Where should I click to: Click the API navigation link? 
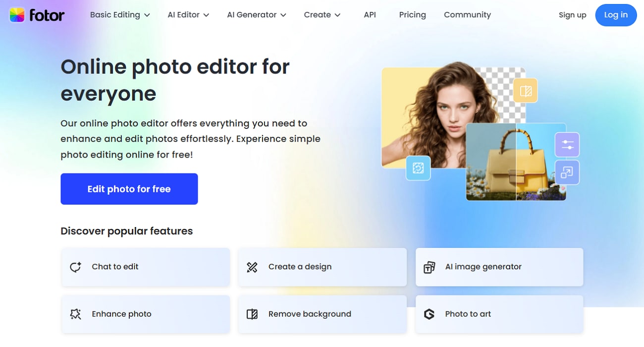click(370, 15)
